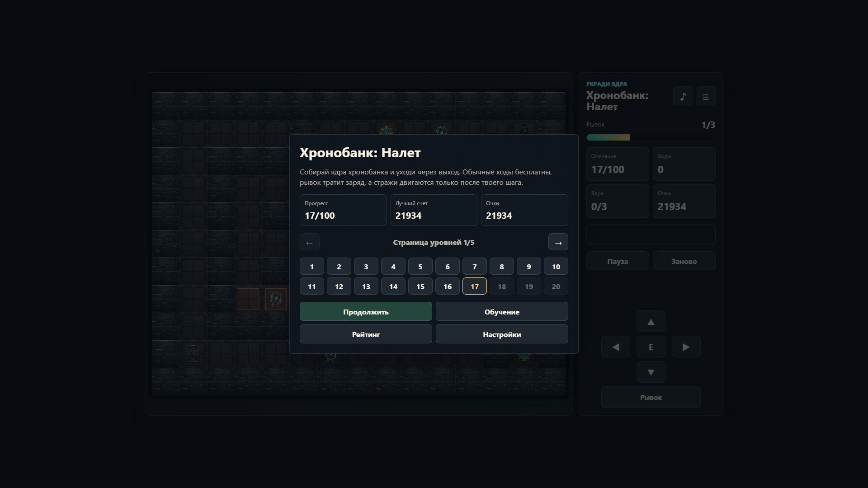Screen dimensions: 868x488
Task: Click the Лучший счет 21934 card
Action: (434, 210)
